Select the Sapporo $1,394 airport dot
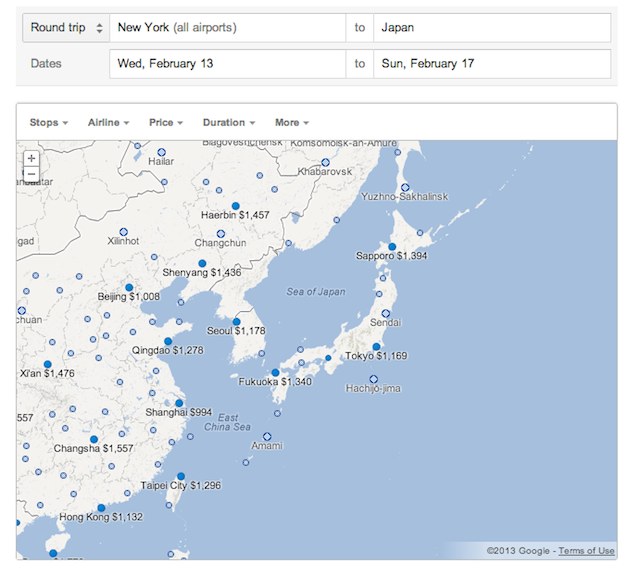Image resolution: width=640 pixels, height=576 pixels. pyautogui.click(x=392, y=247)
